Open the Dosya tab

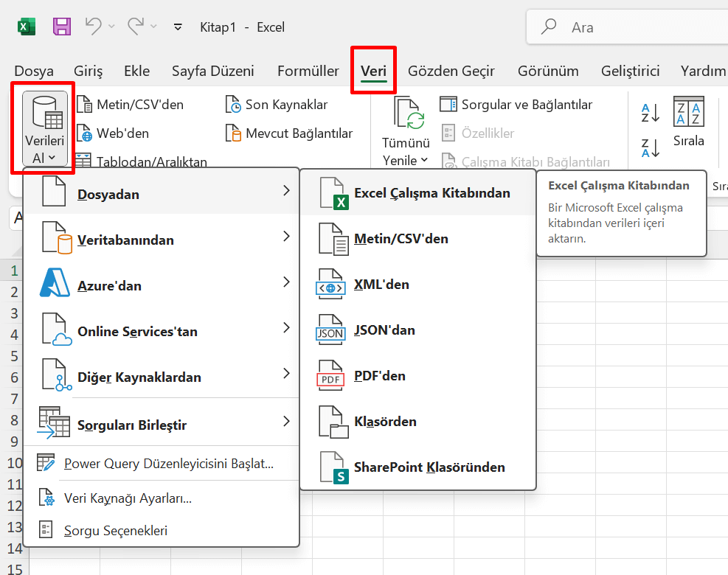[x=34, y=71]
